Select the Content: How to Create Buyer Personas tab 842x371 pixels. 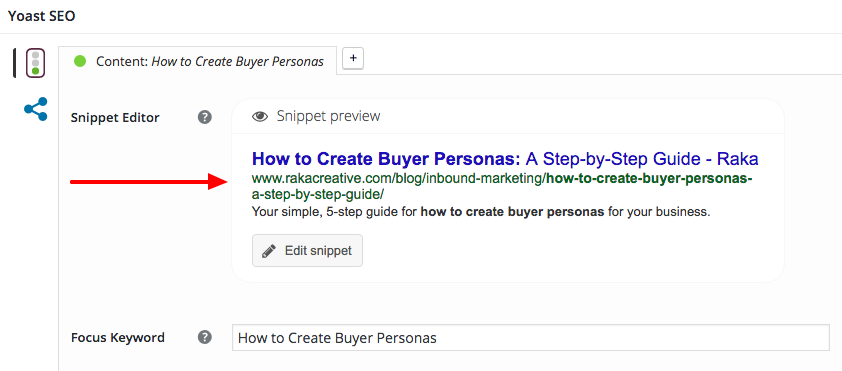pos(198,60)
